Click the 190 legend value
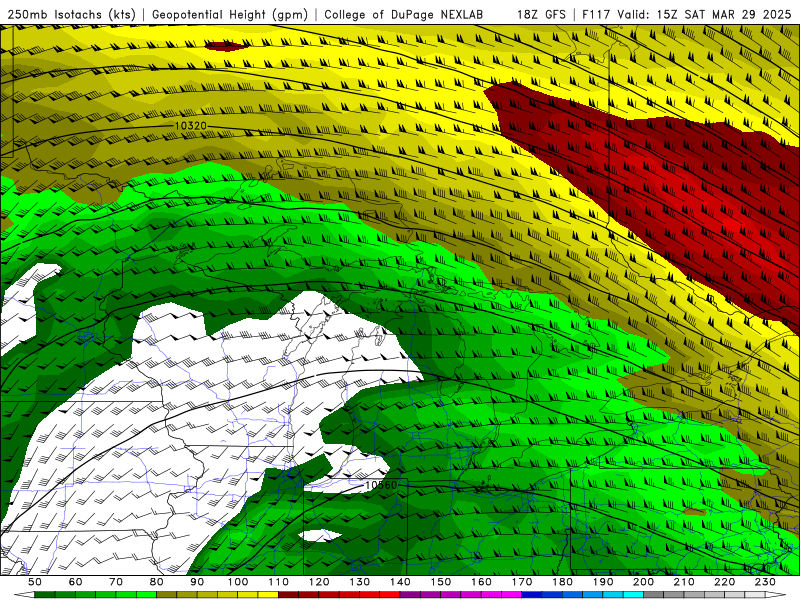The height and width of the screenshot is (600, 800). pos(603,582)
